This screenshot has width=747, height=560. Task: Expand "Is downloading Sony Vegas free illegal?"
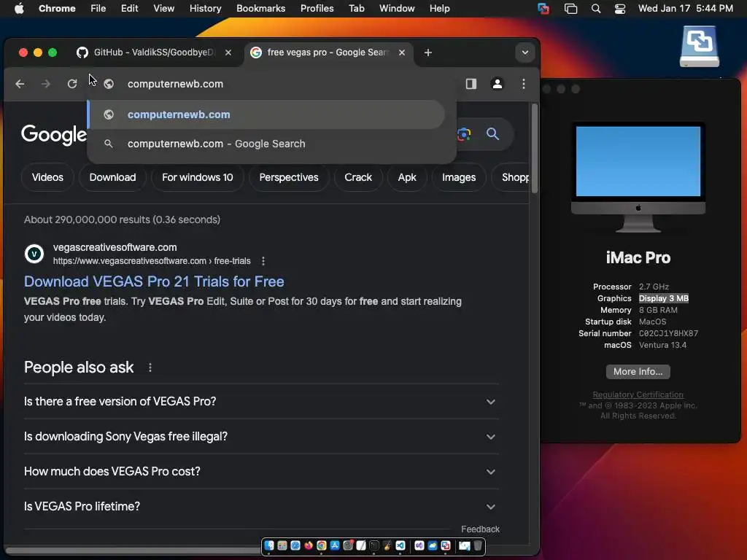261,437
